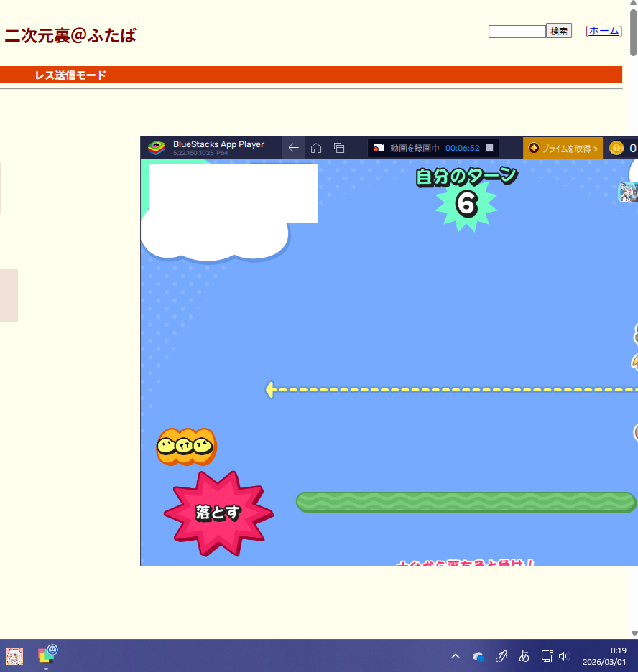Image resolution: width=638 pixels, height=672 pixels.
Task: Click the search text input field
Action: tap(517, 32)
